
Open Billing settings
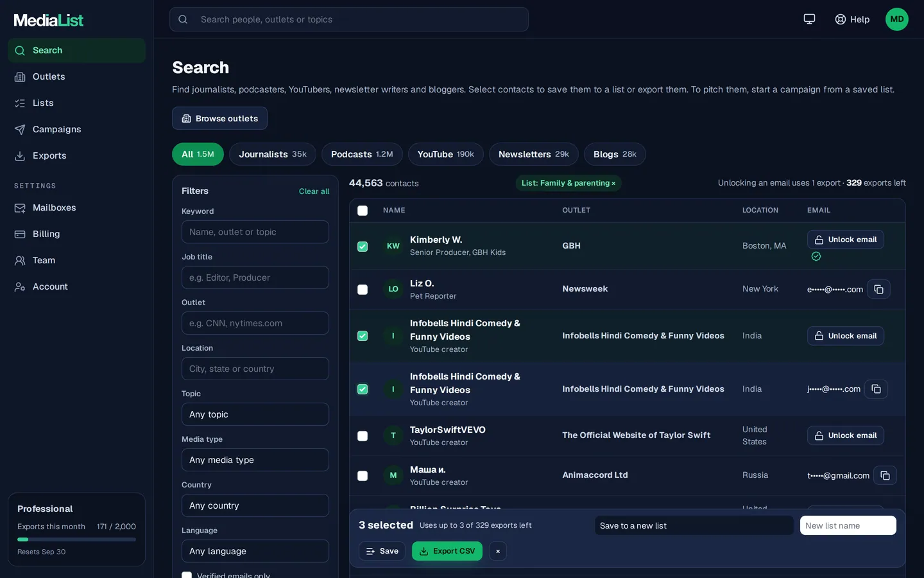tap(76, 234)
